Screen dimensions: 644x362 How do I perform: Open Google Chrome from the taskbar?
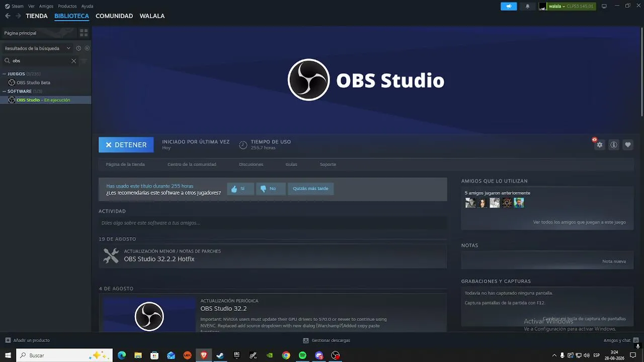tap(286, 355)
